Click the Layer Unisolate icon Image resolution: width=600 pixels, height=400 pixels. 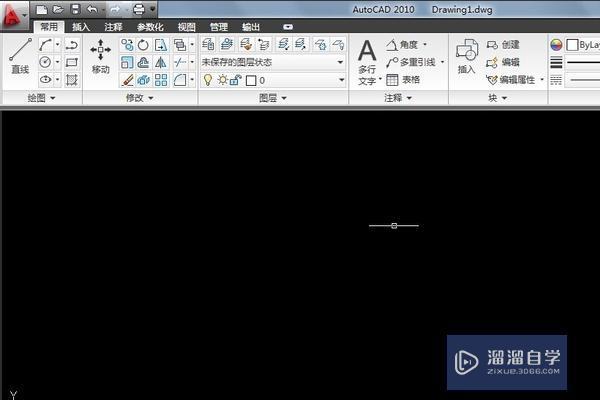301,44
